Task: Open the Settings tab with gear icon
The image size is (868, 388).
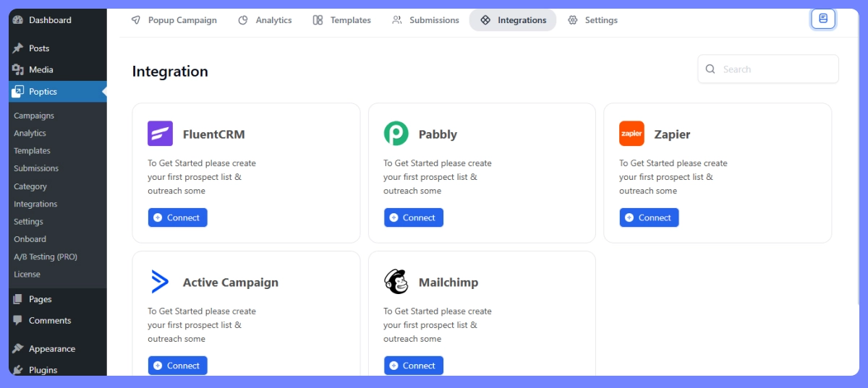Action: [592, 20]
